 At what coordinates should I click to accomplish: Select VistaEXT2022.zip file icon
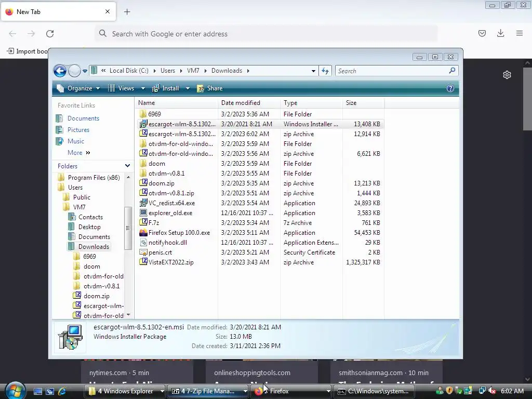(143, 262)
